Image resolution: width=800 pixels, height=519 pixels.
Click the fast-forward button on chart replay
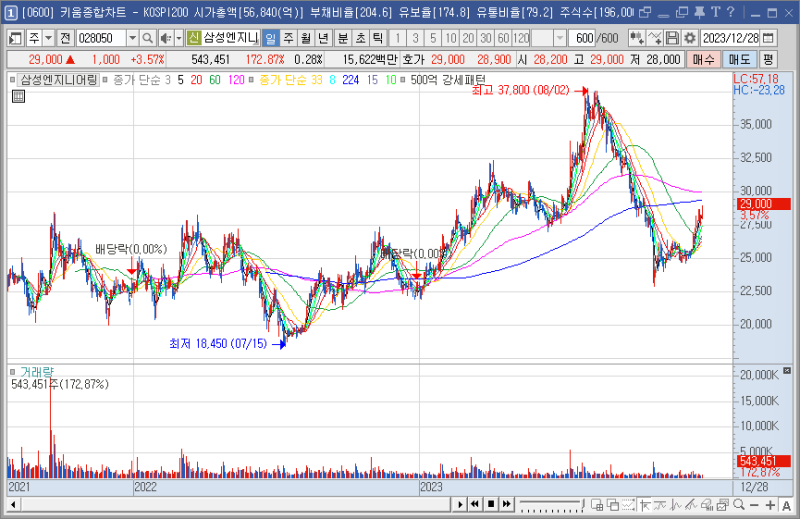507,504
